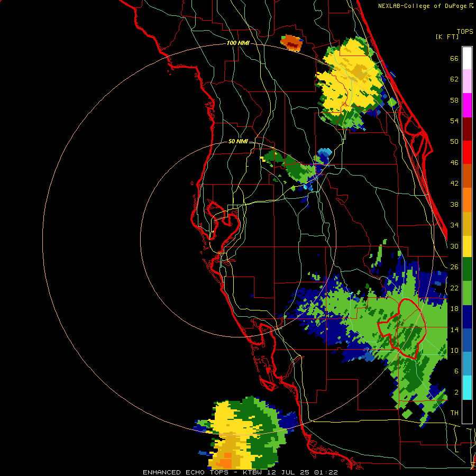Click the "100 NMI" range ring label
This screenshot has width=476, height=476.
tap(238, 43)
